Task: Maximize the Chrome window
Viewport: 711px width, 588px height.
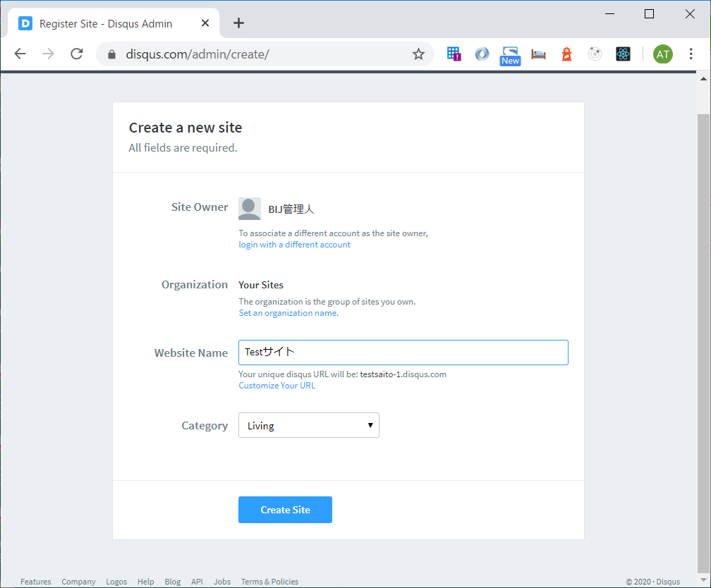Action: click(x=649, y=13)
